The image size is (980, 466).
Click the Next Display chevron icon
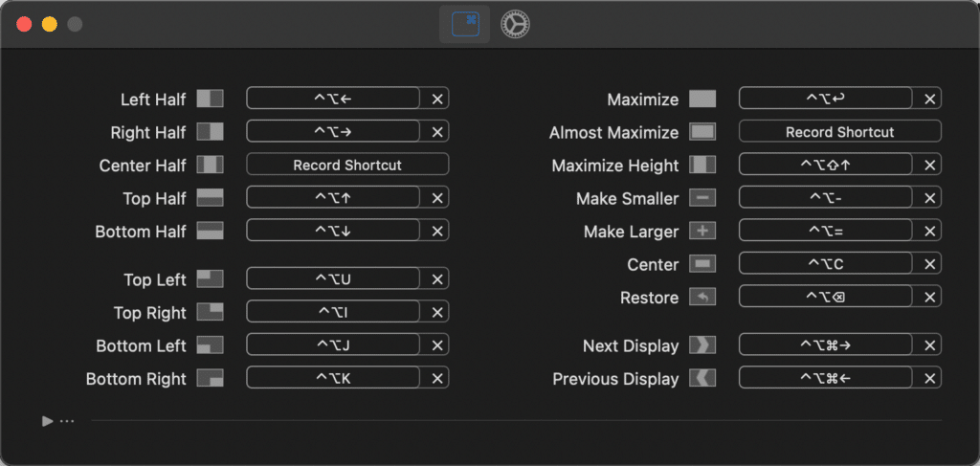point(702,345)
